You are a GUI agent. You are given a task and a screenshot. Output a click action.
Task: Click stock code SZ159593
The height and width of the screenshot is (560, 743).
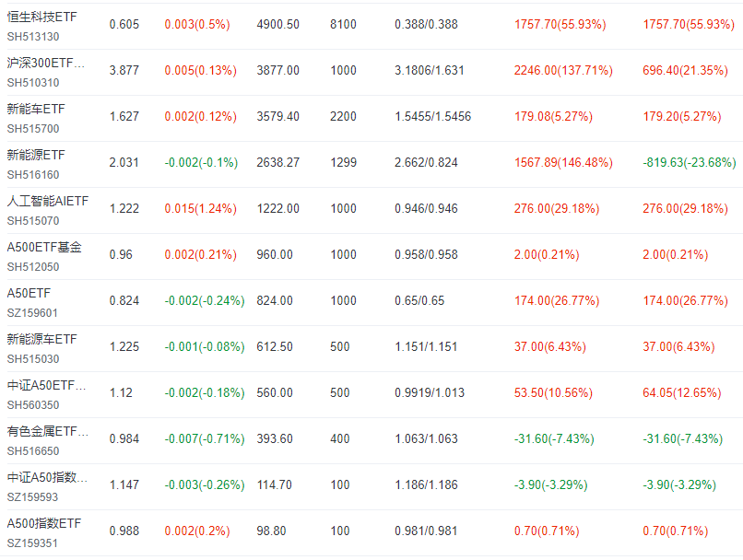coord(32,497)
